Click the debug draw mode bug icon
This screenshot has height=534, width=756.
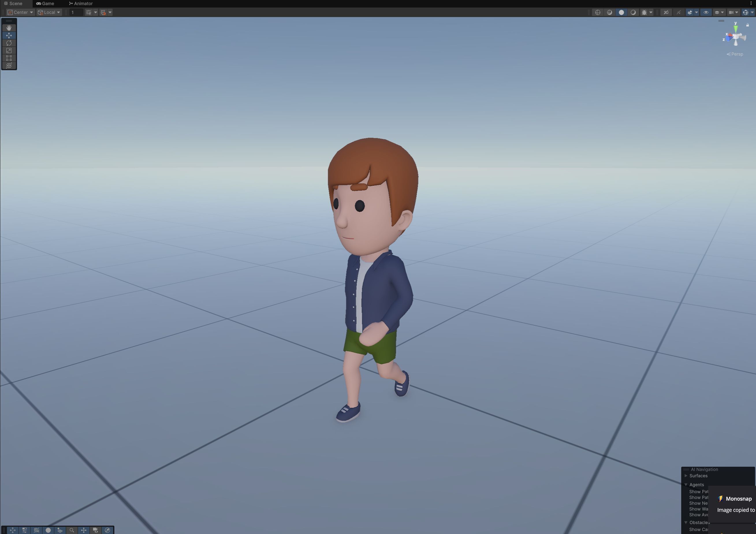[x=644, y=12]
